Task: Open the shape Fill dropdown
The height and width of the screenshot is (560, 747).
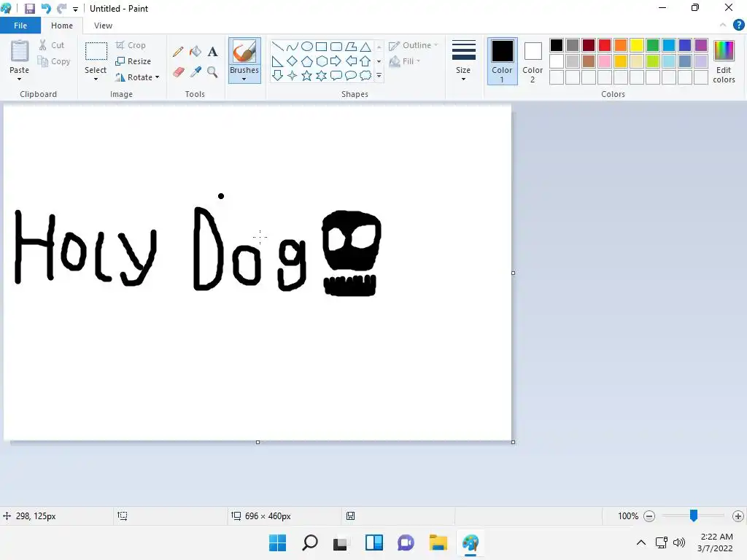Action: coord(405,61)
